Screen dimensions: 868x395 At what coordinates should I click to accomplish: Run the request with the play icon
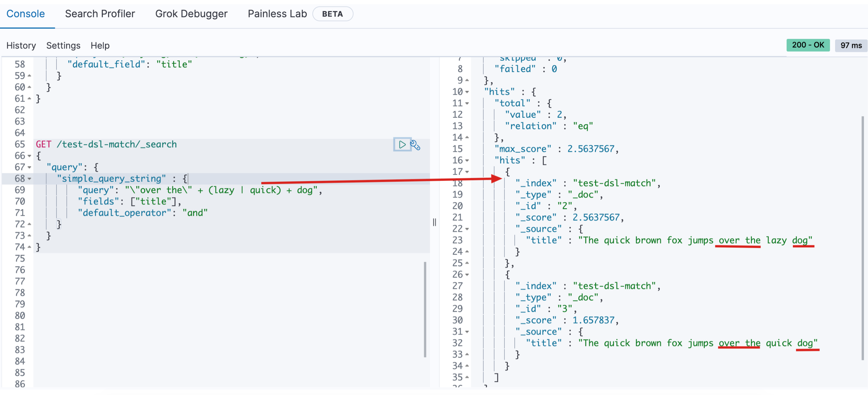click(x=402, y=145)
